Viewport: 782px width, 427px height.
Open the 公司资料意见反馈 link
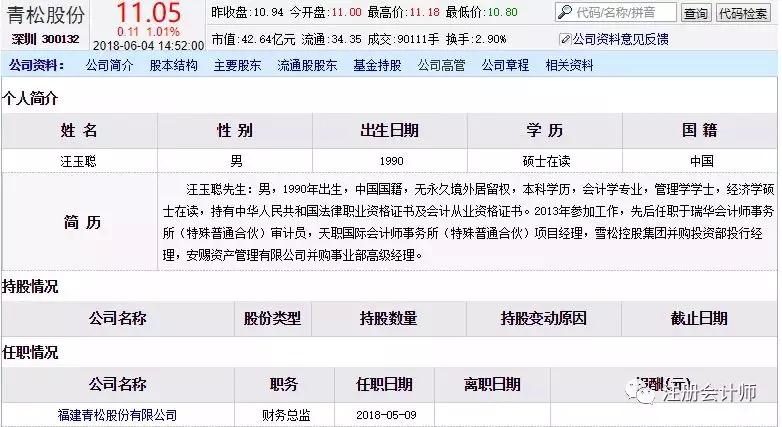pyautogui.click(x=620, y=39)
